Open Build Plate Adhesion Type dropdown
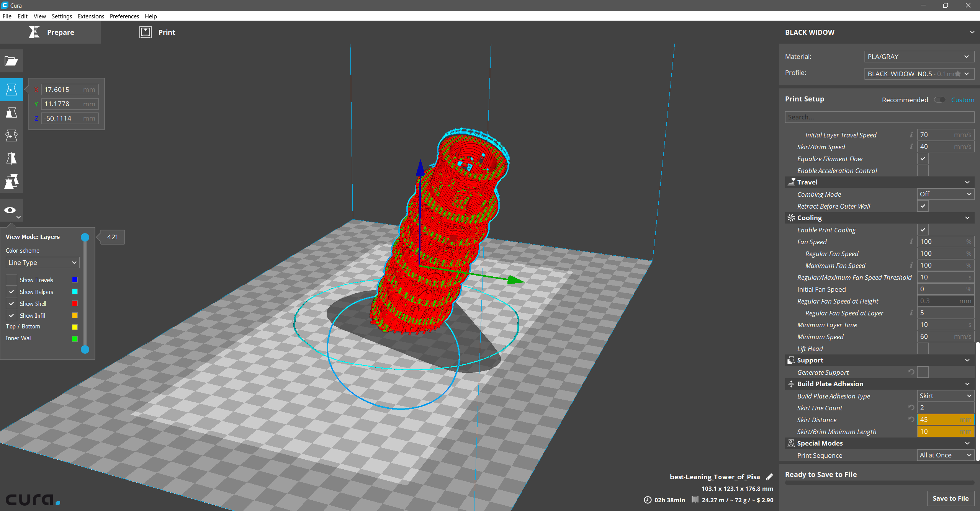Screen dimensions: 980x511 point(946,396)
